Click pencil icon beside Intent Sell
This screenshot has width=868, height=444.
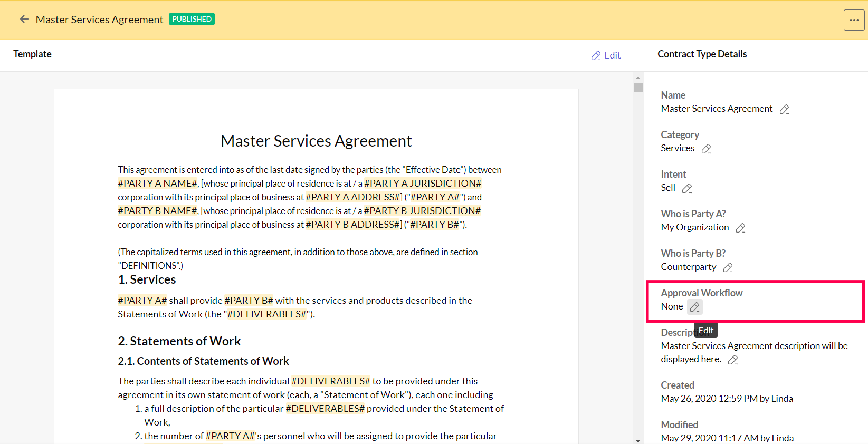[687, 188]
